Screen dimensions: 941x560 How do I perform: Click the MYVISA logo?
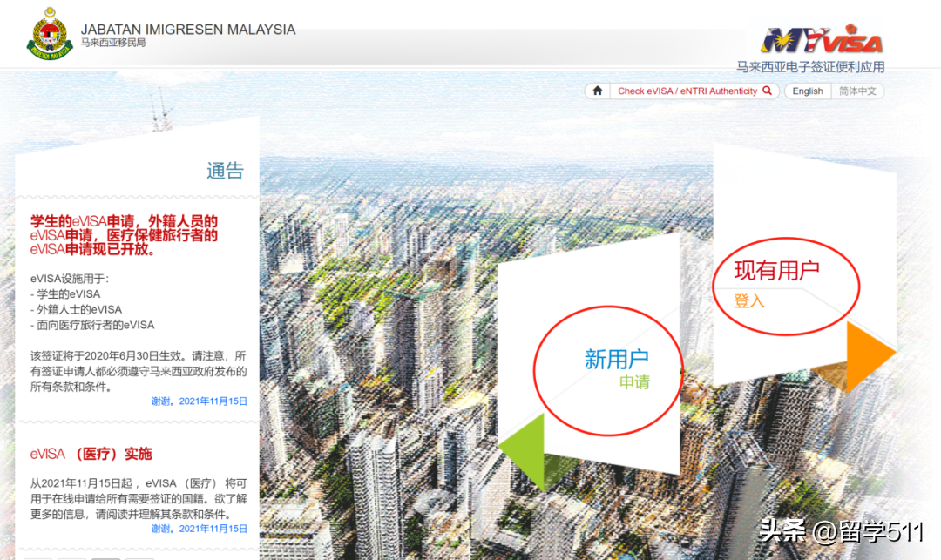[823, 39]
